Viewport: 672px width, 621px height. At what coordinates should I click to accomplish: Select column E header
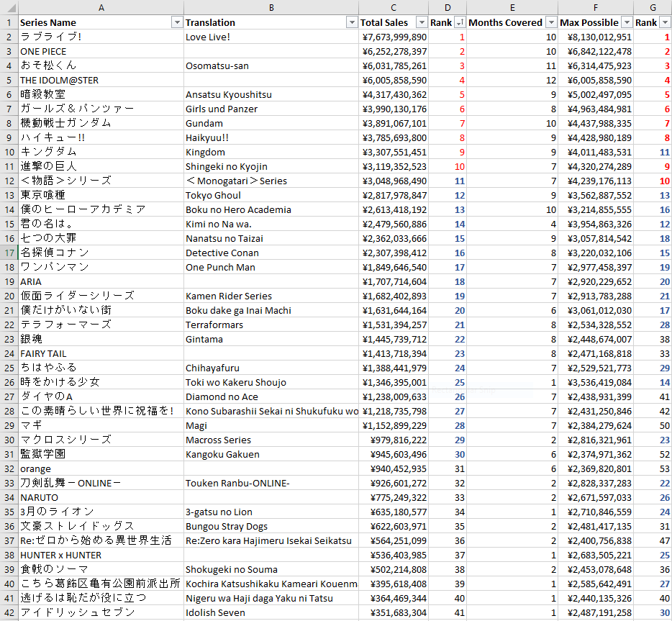pyautogui.click(x=512, y=7)
